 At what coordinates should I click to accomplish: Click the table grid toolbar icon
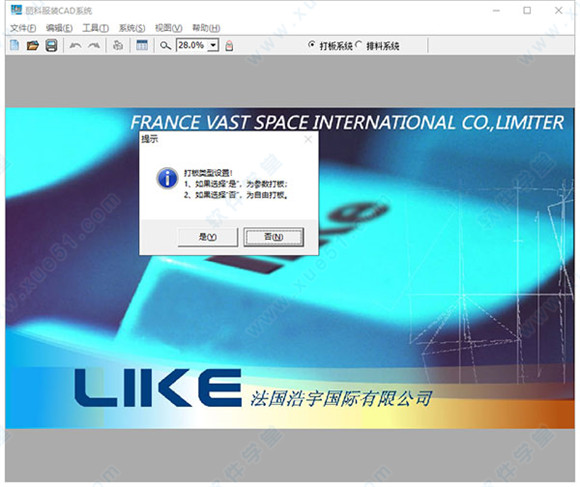coord(142,45)
